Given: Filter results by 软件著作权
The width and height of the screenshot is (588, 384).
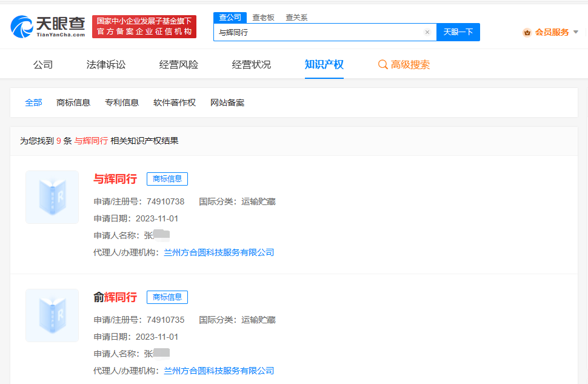Looking at the screenshot, I should tap(175, 103).
